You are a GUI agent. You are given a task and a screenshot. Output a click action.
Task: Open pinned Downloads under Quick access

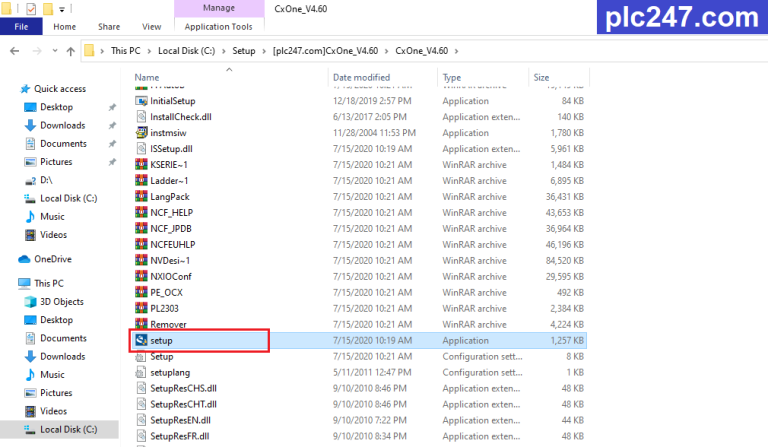pos(63,125)
